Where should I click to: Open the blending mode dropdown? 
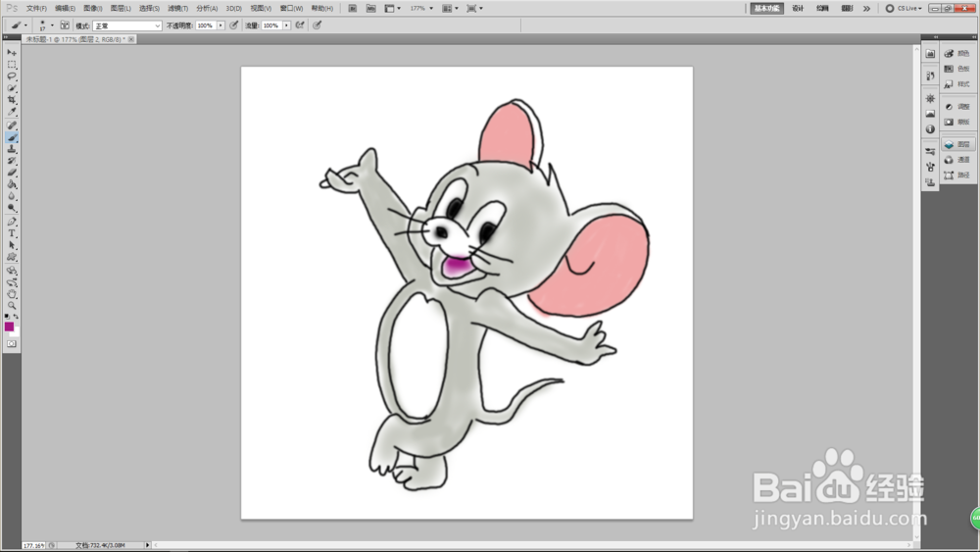127,25
